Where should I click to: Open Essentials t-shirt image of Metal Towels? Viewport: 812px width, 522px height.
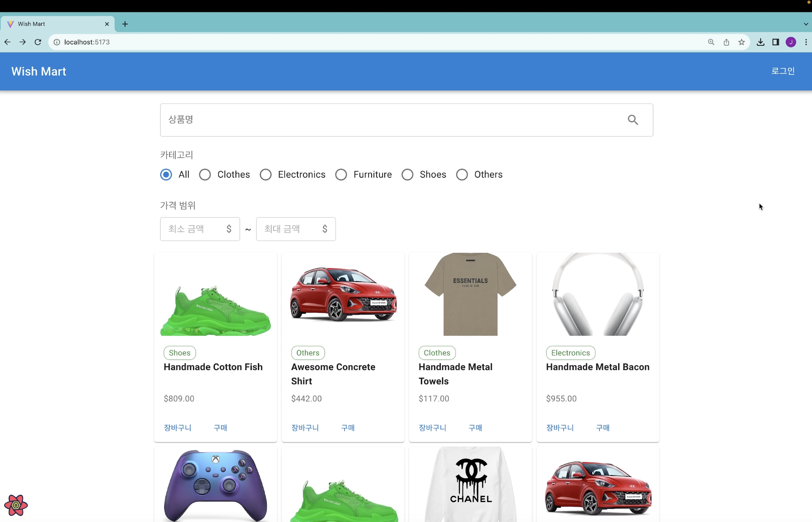(470, 294)
